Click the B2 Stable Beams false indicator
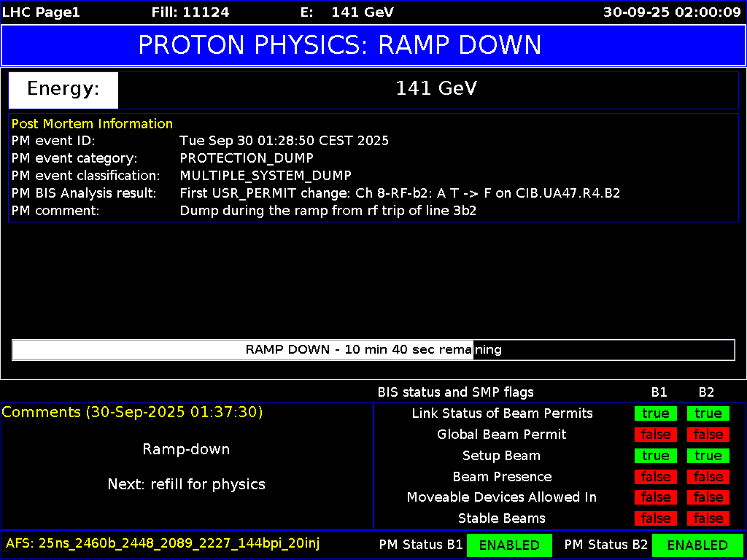Viewport: 747px width, 560px height. 706,518
